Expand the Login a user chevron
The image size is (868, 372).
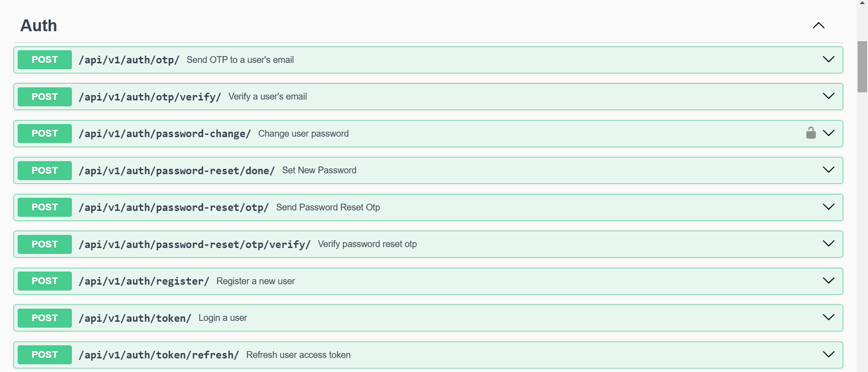(x=828, y=317)
